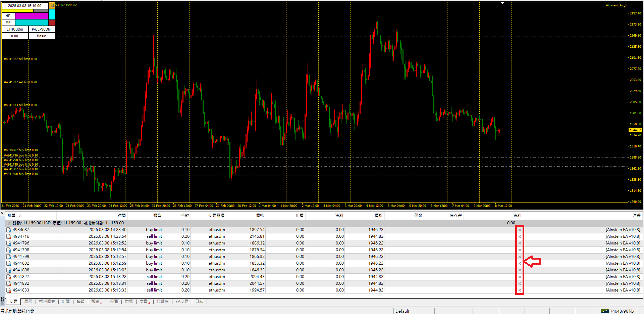Click the connection bars icon in status bar
The height and width of the screenshot is (314, 644).
pyautogui.click(x=605, y=311)
